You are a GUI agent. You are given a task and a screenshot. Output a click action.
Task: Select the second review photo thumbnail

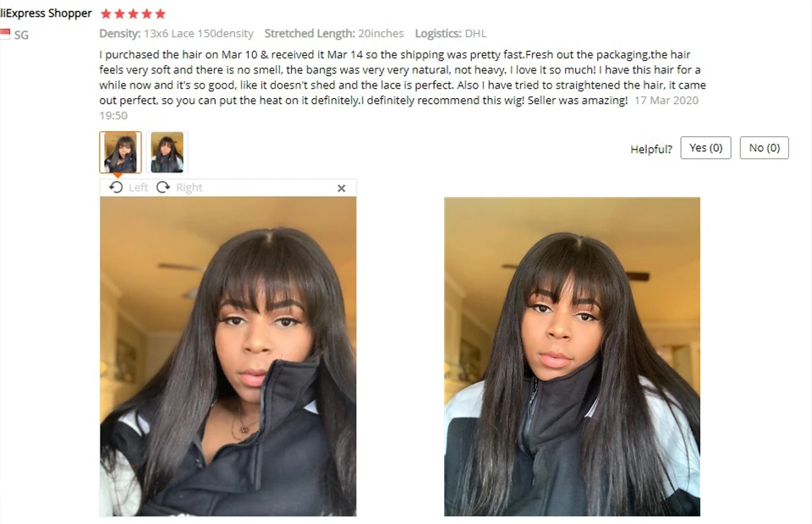[167, 152]
